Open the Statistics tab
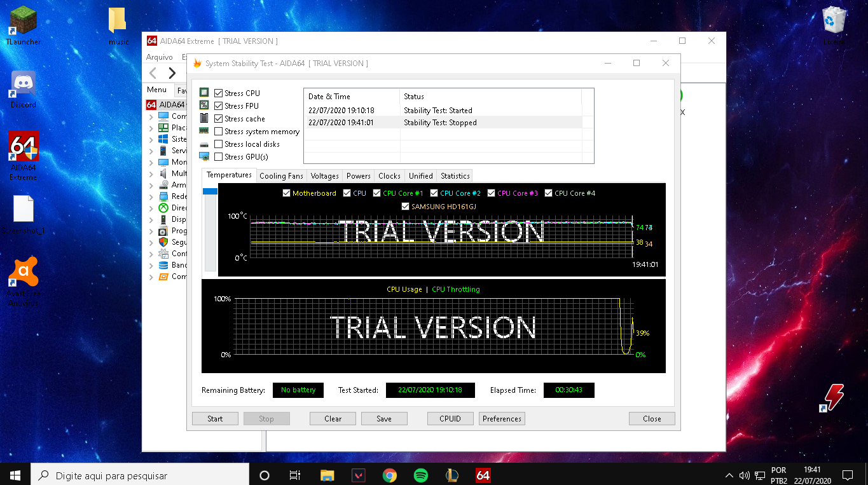The image size is (868, 485). [455, 176]
